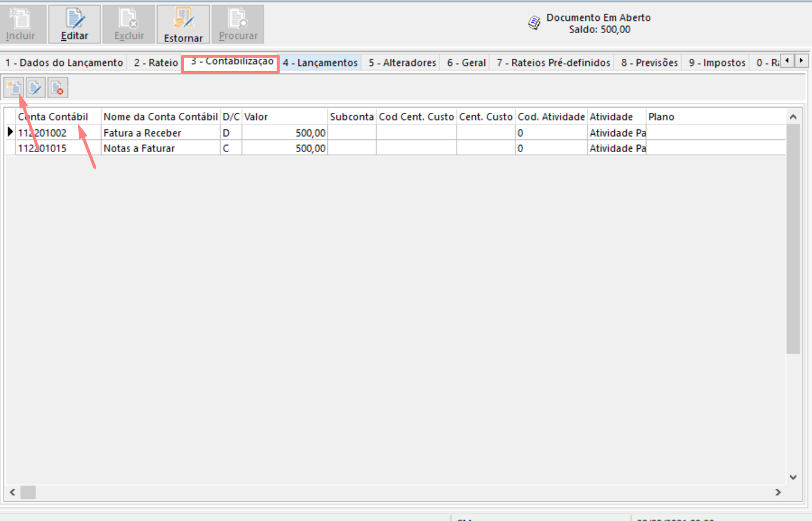This screenshot has width=812, height=521.
Task: Add new contabilização entry icon
Action: 13,88
